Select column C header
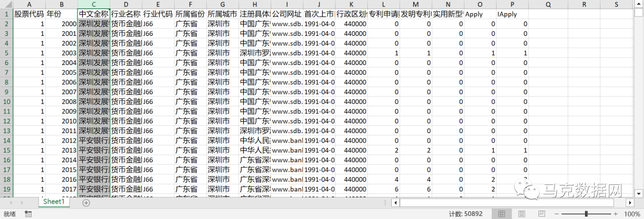This screenshot has width=644, height=219. 94,4
